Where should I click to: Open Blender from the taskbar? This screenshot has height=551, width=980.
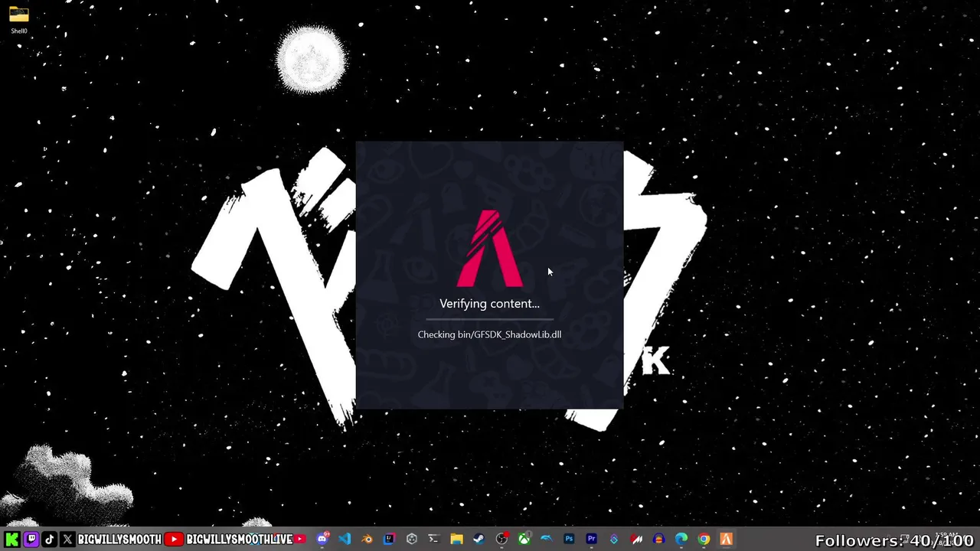[367, 539]
